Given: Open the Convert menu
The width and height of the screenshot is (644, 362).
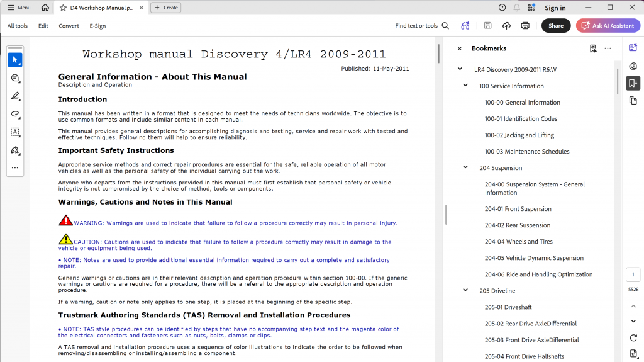Looking at the screenshot, I should click(x=69, y=26).
